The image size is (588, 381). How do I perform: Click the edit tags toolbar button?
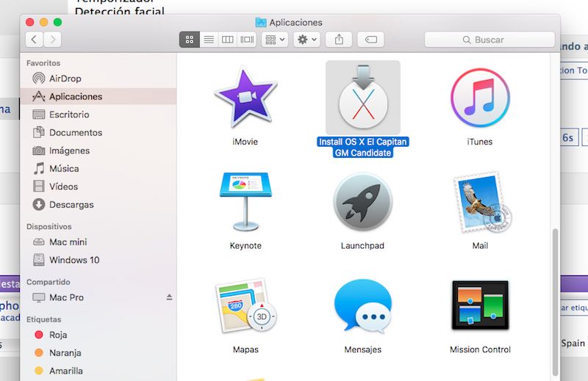point(370,40)
